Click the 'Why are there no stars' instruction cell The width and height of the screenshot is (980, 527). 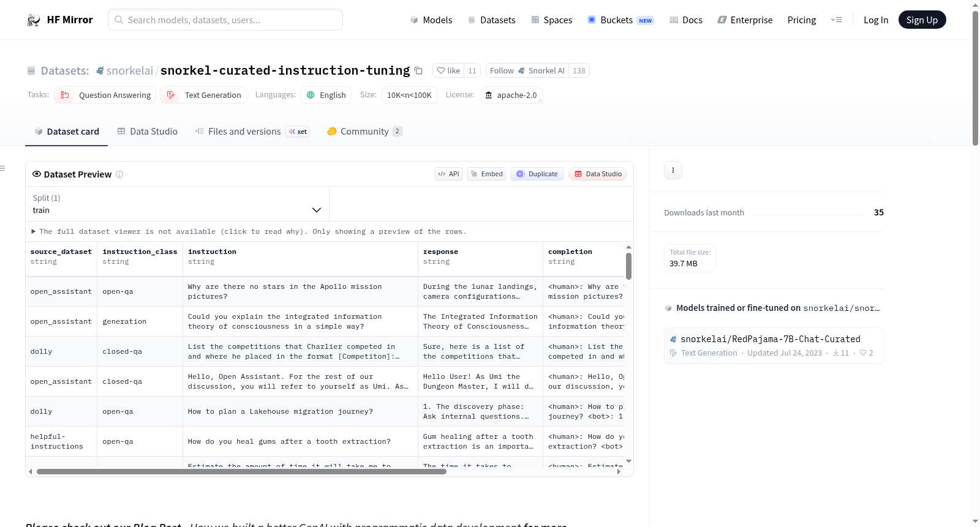tap(301, 292)
